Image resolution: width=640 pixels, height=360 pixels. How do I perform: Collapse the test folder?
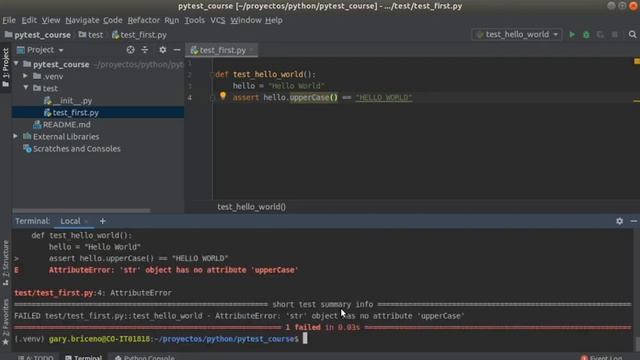[x=26, y=88]
